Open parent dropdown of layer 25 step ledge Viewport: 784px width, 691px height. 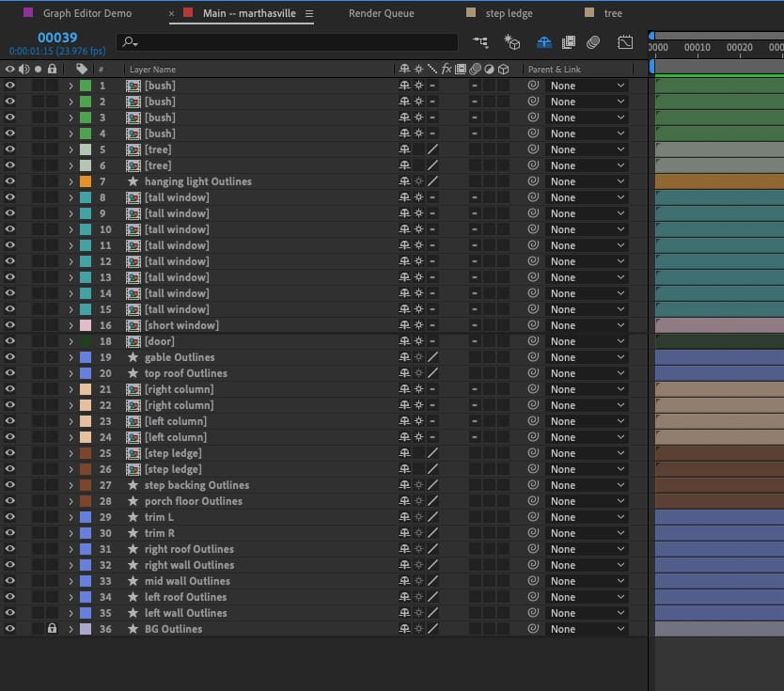coord(587,453)
